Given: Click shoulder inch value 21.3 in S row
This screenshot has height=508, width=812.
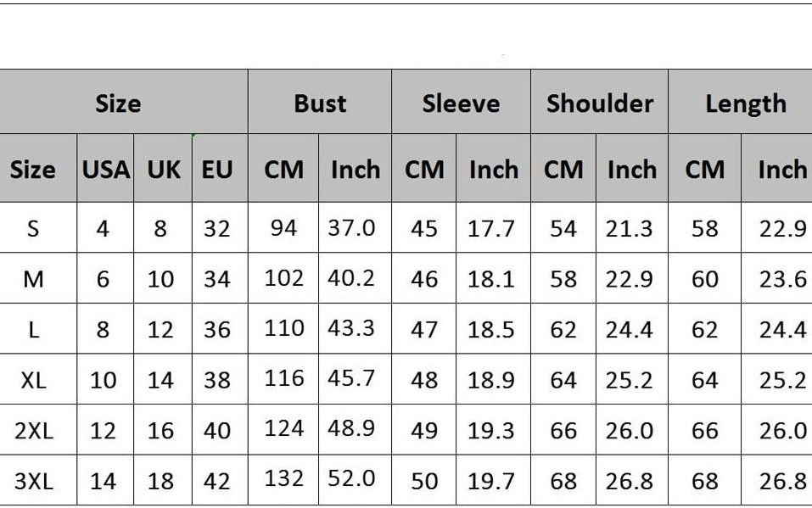Looking at the screenshot, I should [x=629, y=228].
